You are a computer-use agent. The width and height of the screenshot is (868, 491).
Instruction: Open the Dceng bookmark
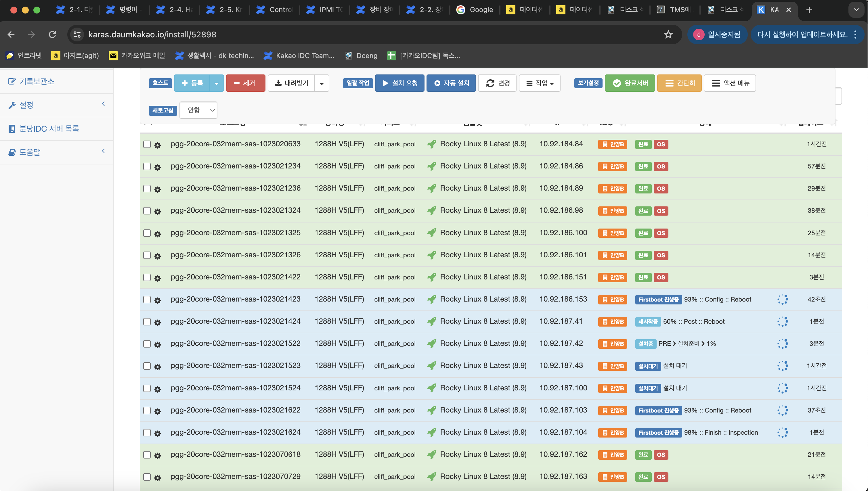pyautogui.click(x=361, y=56)
